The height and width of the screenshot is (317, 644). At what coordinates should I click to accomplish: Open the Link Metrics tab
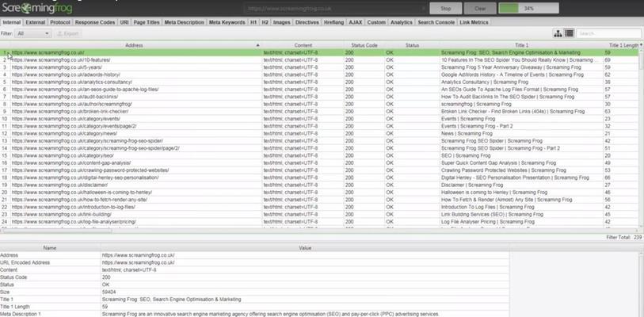(474, 23)
